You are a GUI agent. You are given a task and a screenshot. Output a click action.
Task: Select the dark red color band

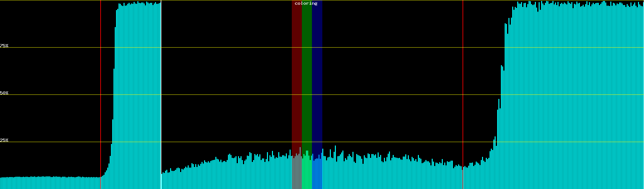[x=297, y=79]
